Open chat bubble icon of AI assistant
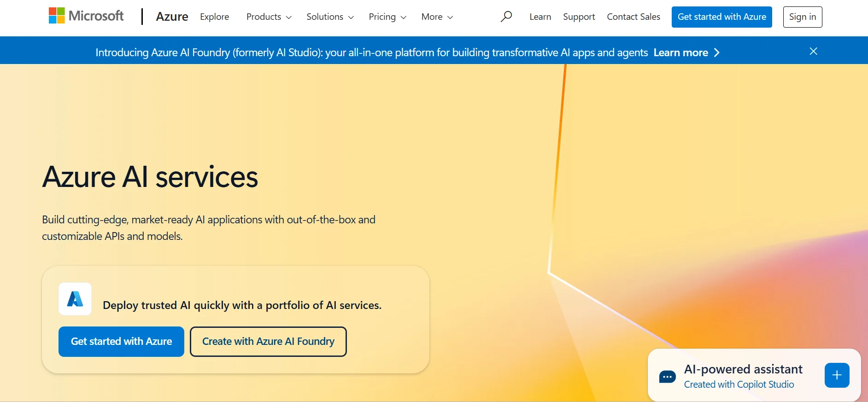This screenshot has height=402, width=868. (x=667, y=377)
